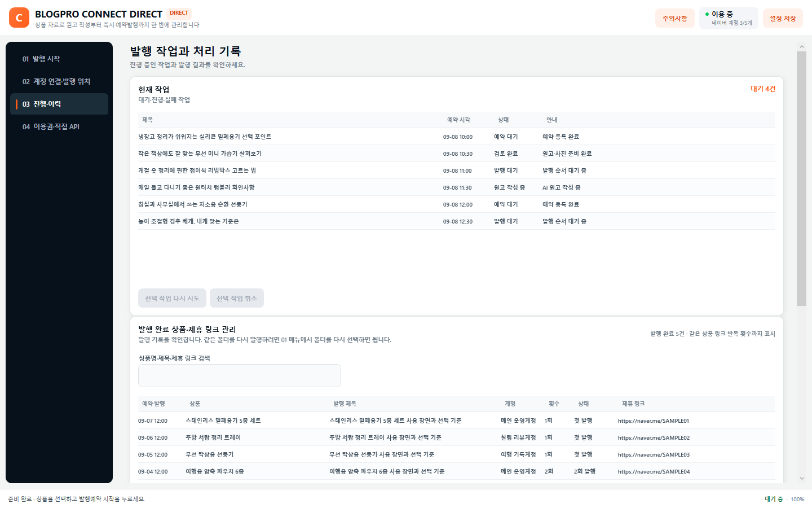The height and width of the screenshot is (508, 812).
Task: Click the 대기 4건 counter
Action: (763, 89)
